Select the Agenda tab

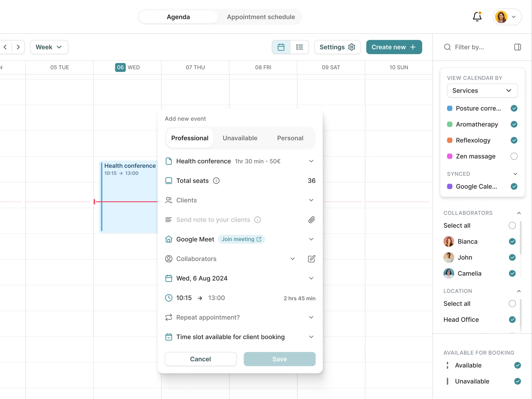(178, 17)
